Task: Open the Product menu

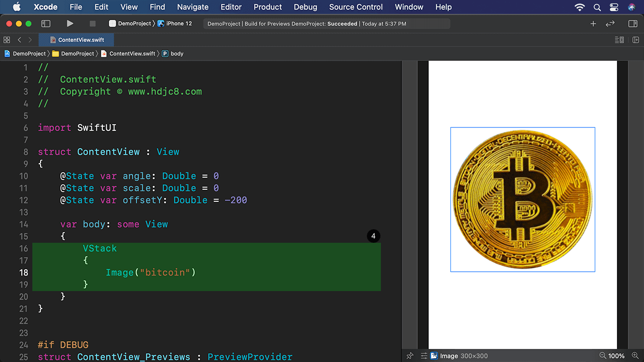Action: click(x=267, y=7)
